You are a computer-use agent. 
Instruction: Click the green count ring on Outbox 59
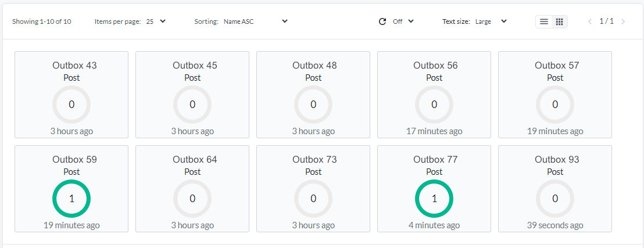[71, 199]
